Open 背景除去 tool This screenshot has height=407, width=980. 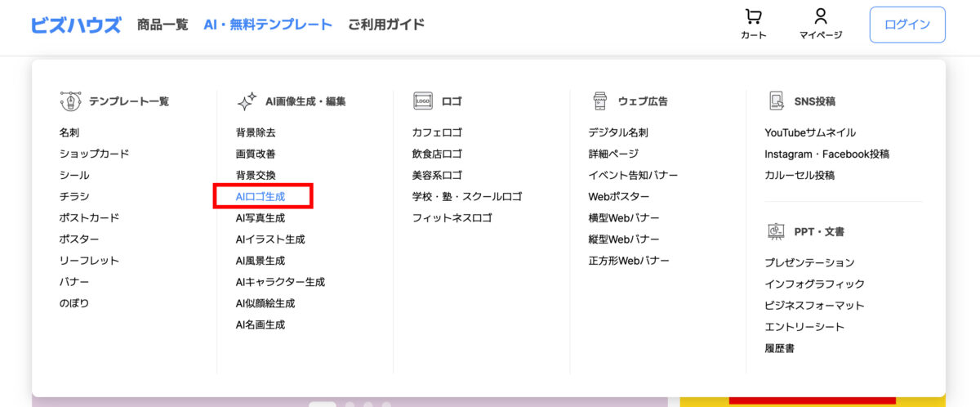256,132
